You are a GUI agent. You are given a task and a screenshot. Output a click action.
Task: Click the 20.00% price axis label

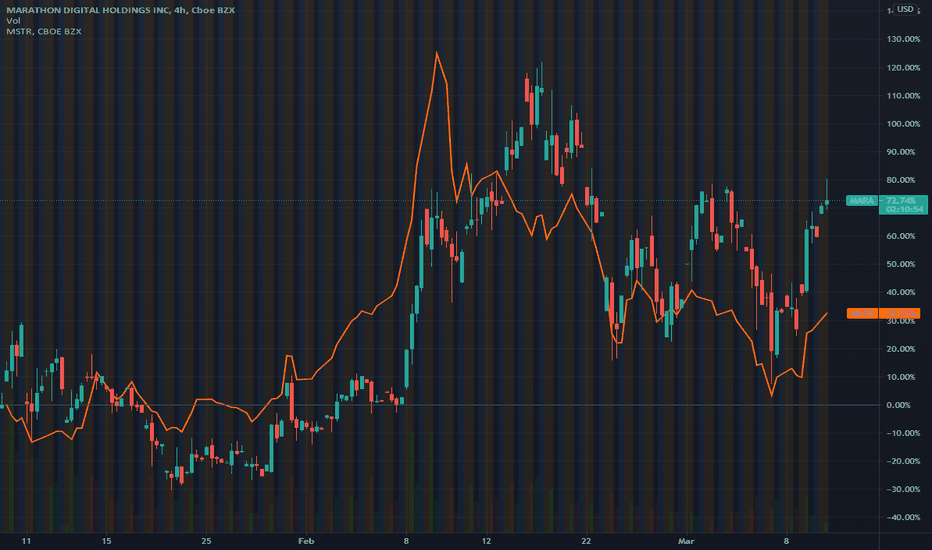(901, 349)
